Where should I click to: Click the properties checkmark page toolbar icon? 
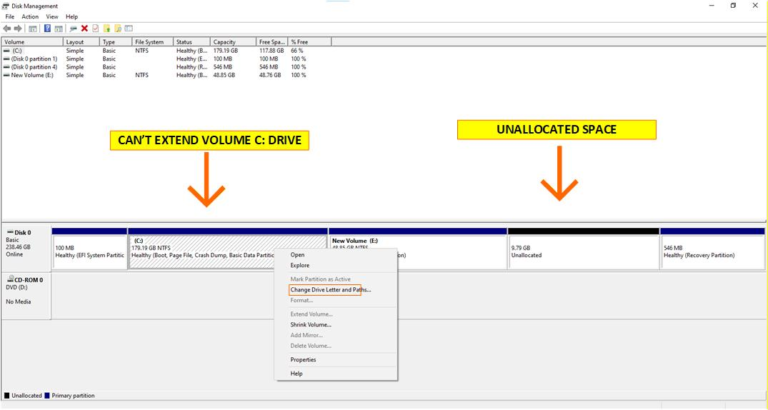(x=96, y=28)
